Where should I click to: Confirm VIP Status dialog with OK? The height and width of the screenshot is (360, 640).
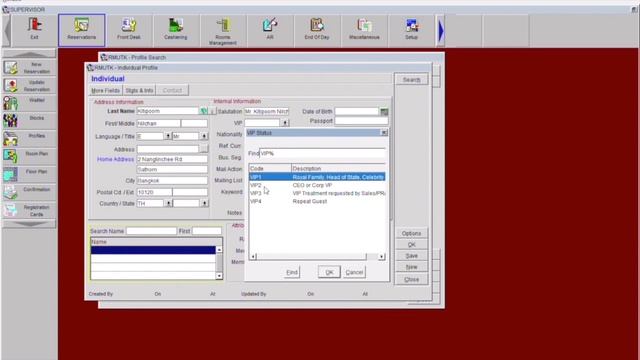(x=329, y=272)
